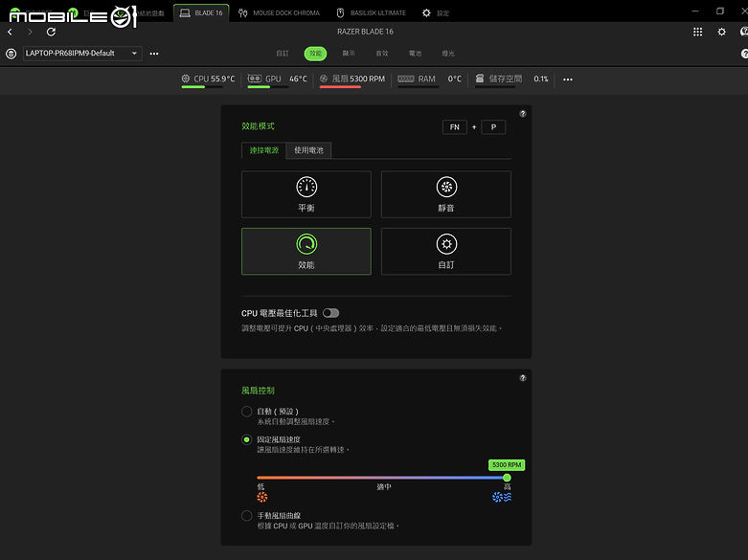Click the fan speed slider handle

click(507, 478)
